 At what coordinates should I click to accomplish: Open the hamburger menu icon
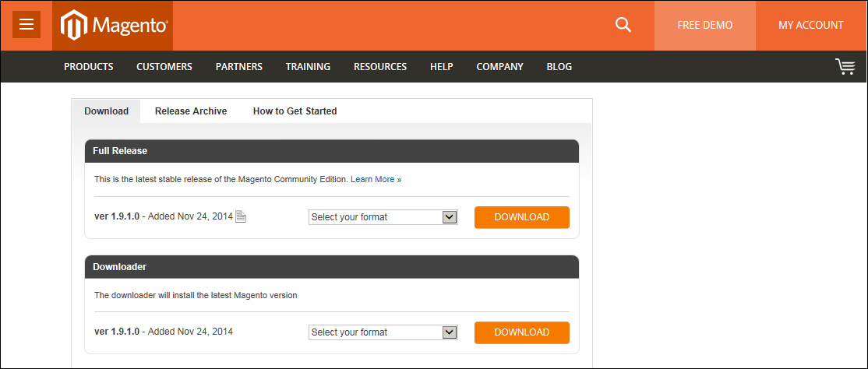click(x=26, y=24)
